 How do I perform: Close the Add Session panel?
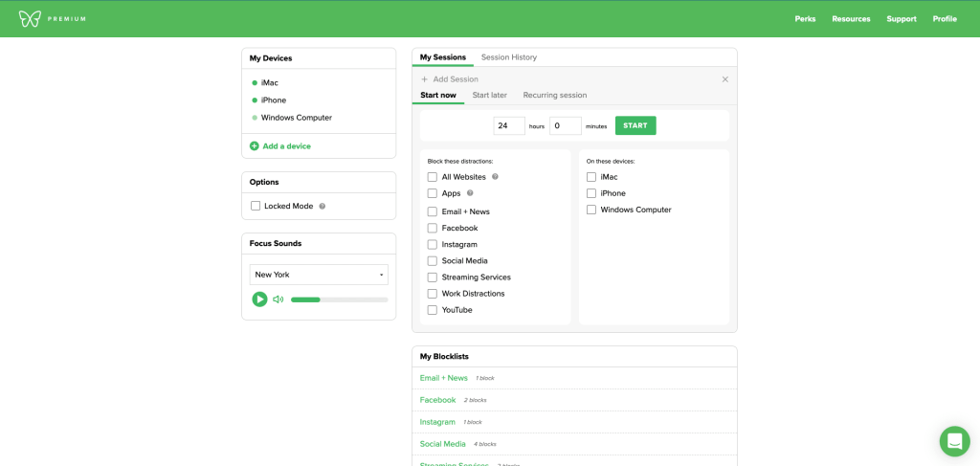(x=724, y=79)
